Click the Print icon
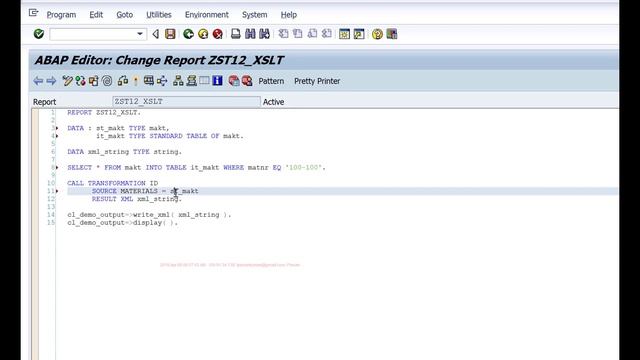 coord(236,34)
